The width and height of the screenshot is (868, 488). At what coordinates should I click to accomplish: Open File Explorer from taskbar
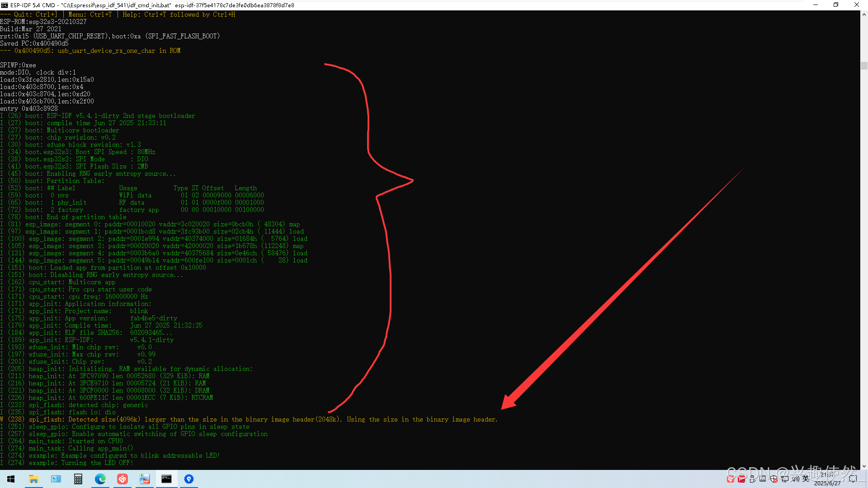(33, 479)
